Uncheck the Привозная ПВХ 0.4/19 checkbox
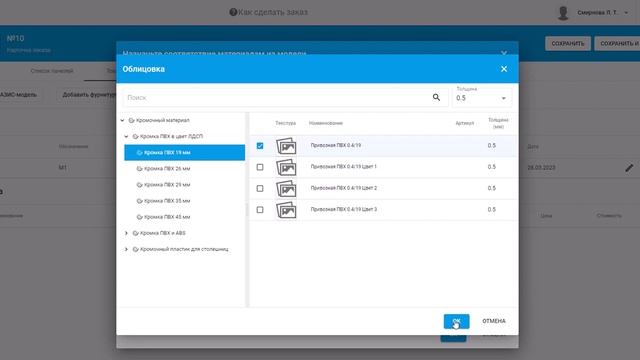Viewport: 640px width, 360px height. [x=260, y=146]
